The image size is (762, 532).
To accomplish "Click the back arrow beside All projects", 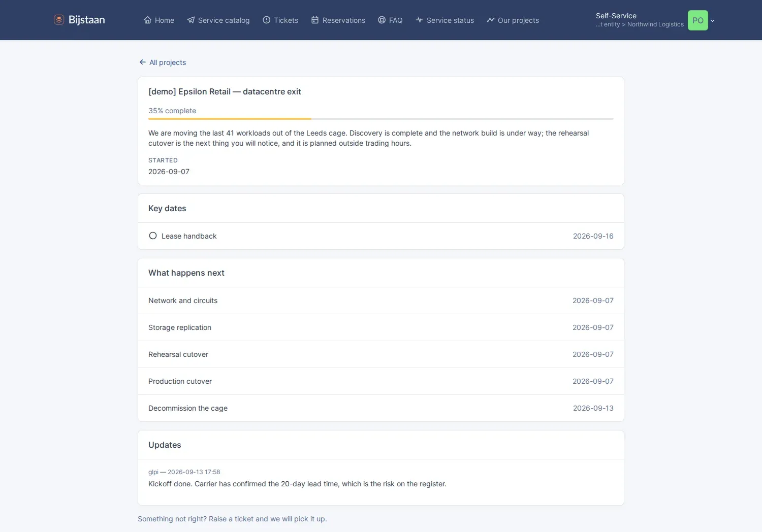I will tap(143, 62).
